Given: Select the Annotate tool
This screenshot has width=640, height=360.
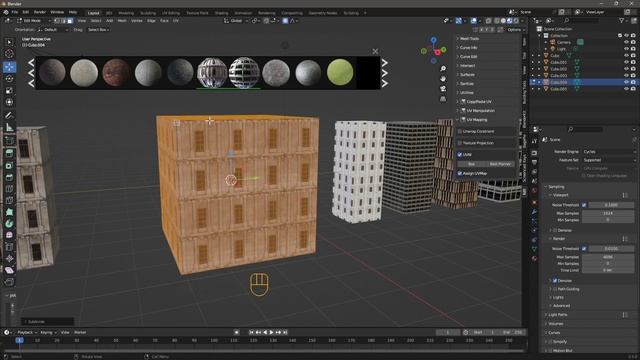Looking at the screenshot, I should tap(9, 116).
